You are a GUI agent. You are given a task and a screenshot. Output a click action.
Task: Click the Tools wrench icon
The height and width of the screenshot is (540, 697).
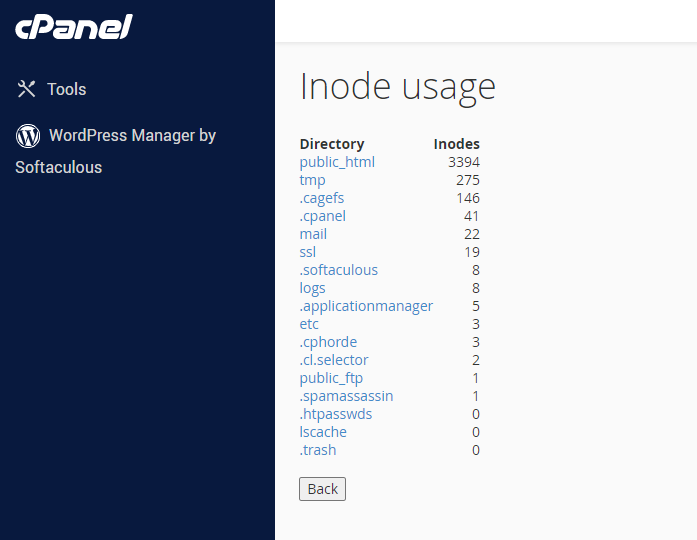(x=27, y=89)
